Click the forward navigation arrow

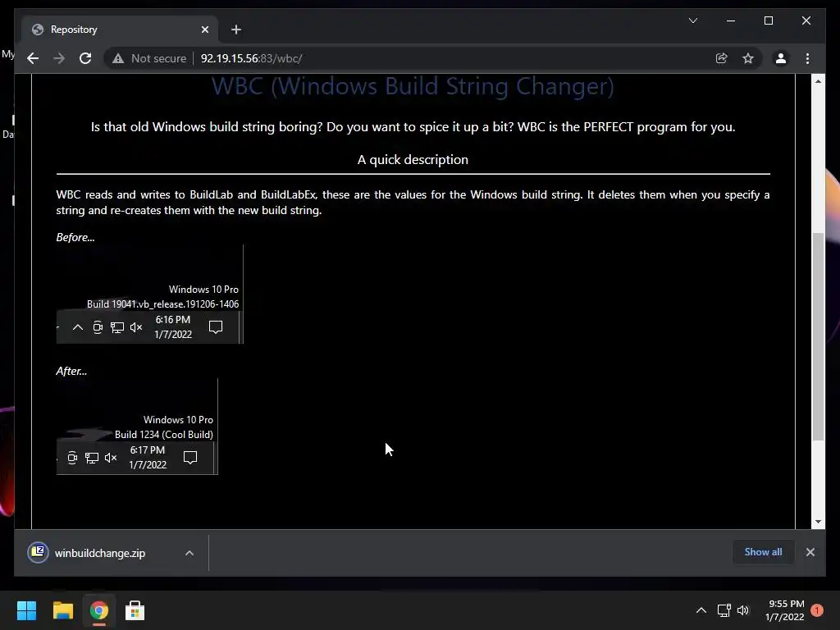(59, 58)
